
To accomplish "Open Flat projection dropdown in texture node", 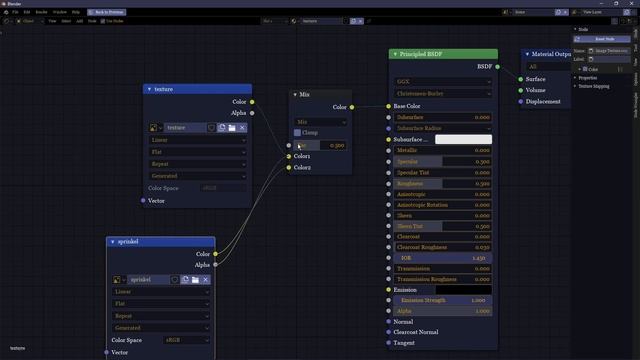I will point(198,152).
